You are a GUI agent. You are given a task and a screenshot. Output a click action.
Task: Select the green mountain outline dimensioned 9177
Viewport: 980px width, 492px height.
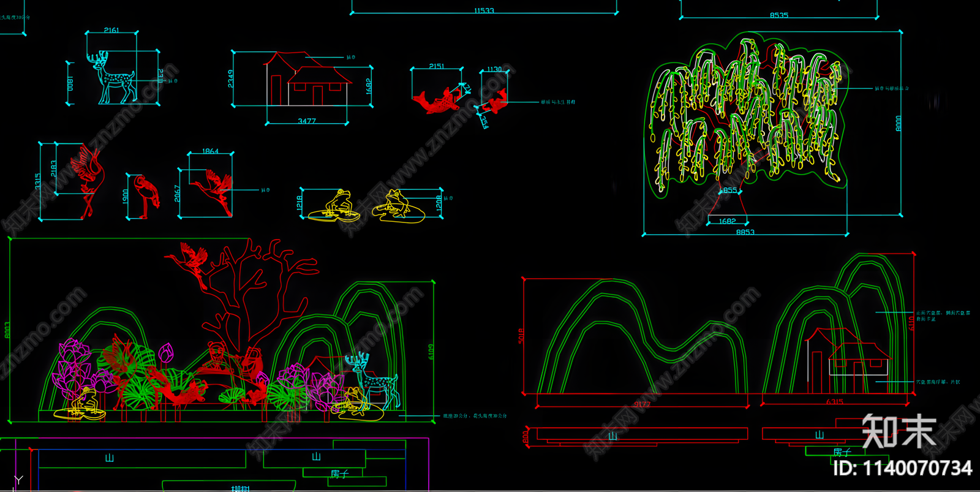click(x=642, y=336)
